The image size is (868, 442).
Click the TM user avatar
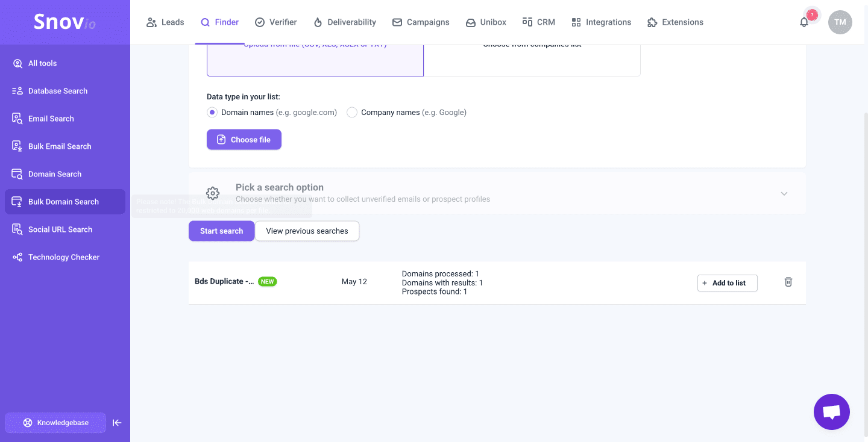pos(840,22)
